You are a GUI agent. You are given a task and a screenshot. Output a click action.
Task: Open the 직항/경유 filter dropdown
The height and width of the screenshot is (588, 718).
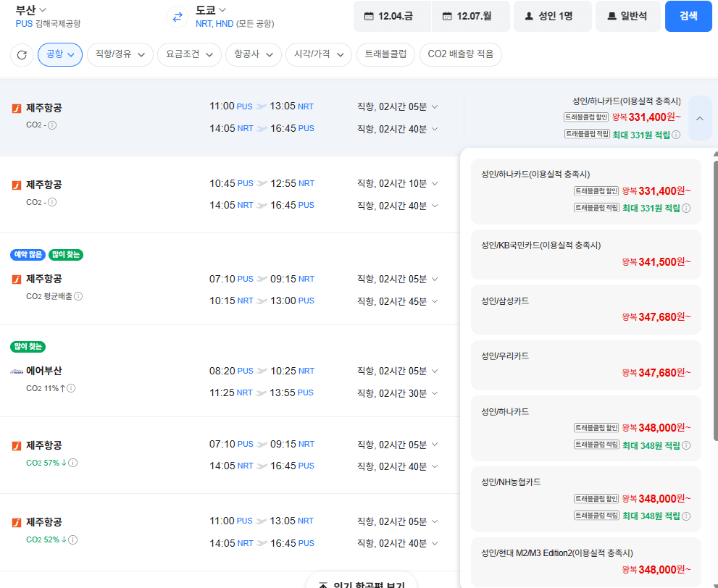coord(120,54)
